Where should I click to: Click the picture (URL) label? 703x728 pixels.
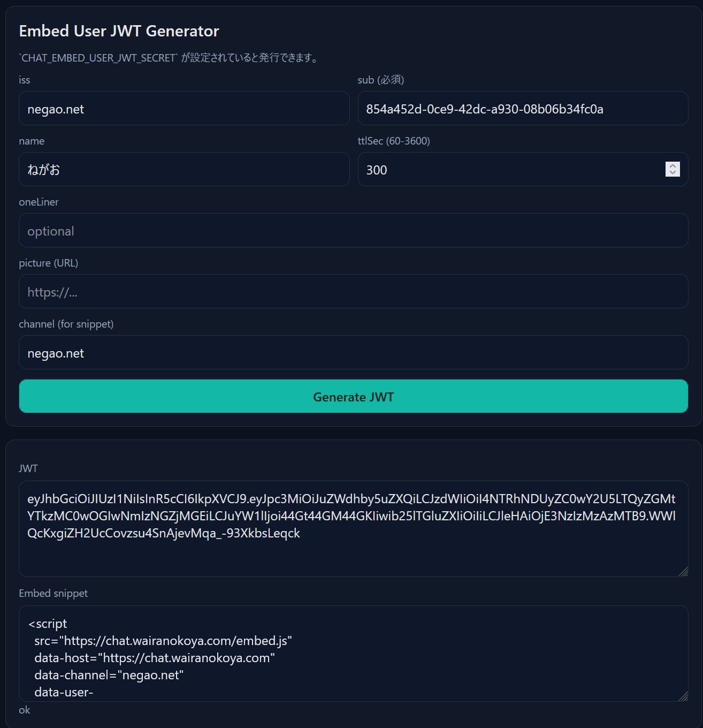click(48, 263)
